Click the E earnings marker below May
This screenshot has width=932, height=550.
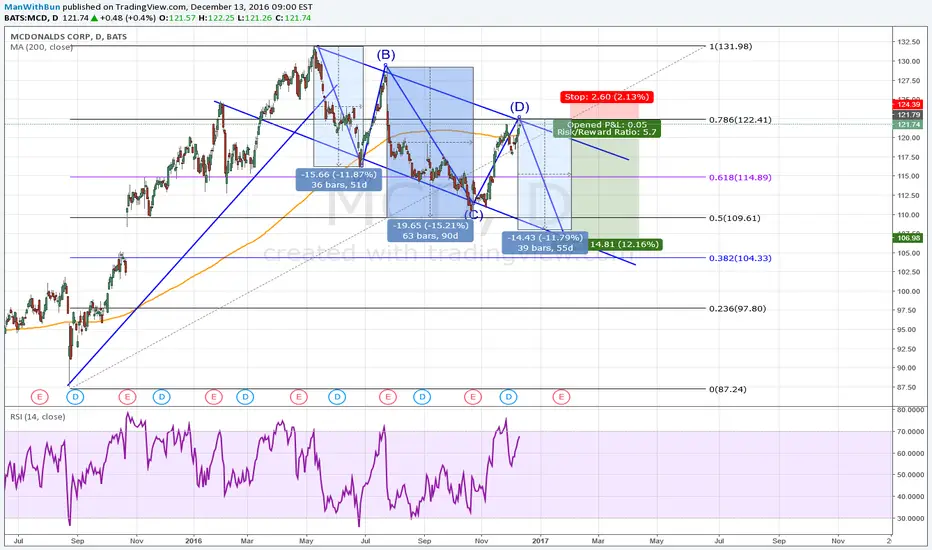coord(298,397)
